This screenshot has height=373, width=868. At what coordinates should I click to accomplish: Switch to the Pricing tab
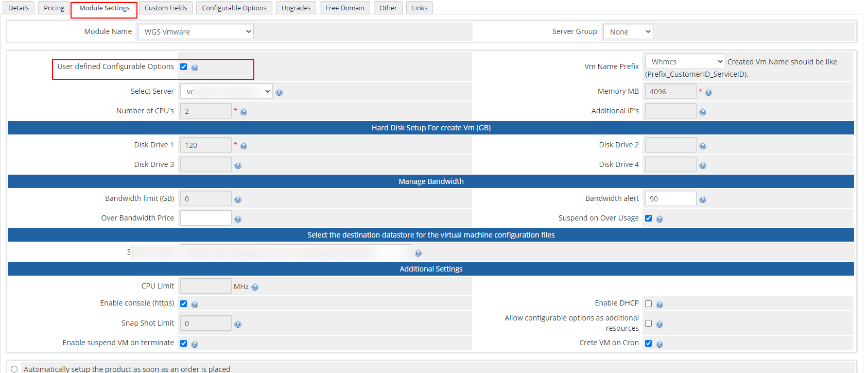54,8
